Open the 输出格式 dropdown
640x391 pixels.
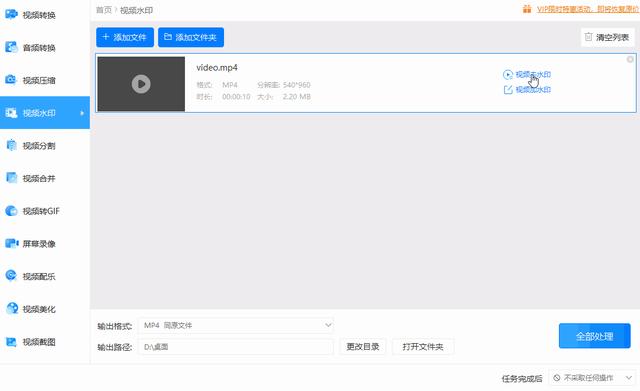pyautogui.click(x=236, y=325)
